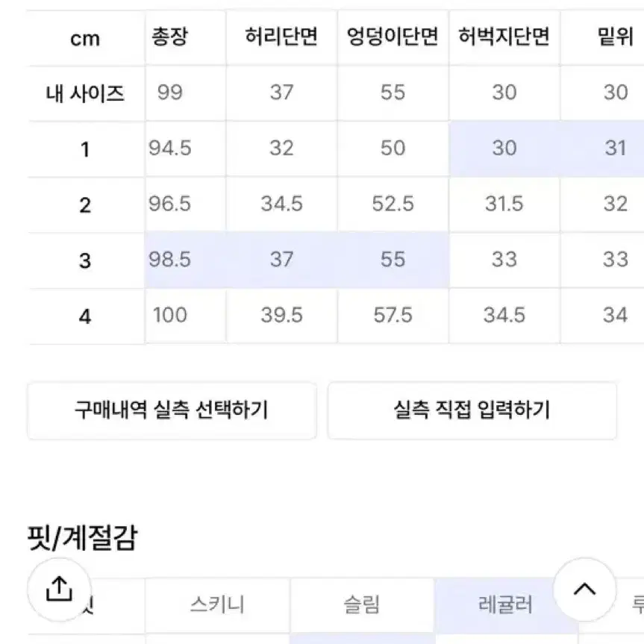Select size 3 row label

pyautogui.click(x=85, y=260)
